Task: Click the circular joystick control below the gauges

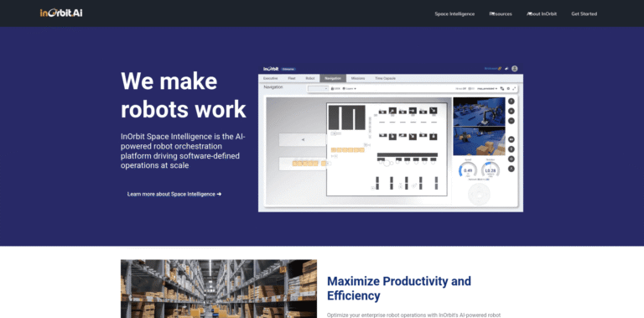Action: (479, 194)
